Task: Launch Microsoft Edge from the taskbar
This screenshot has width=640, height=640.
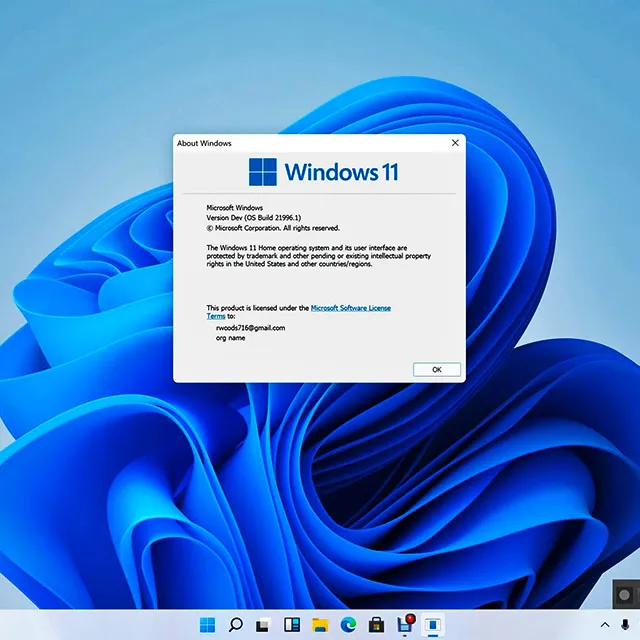Action: tap(348, 624)
